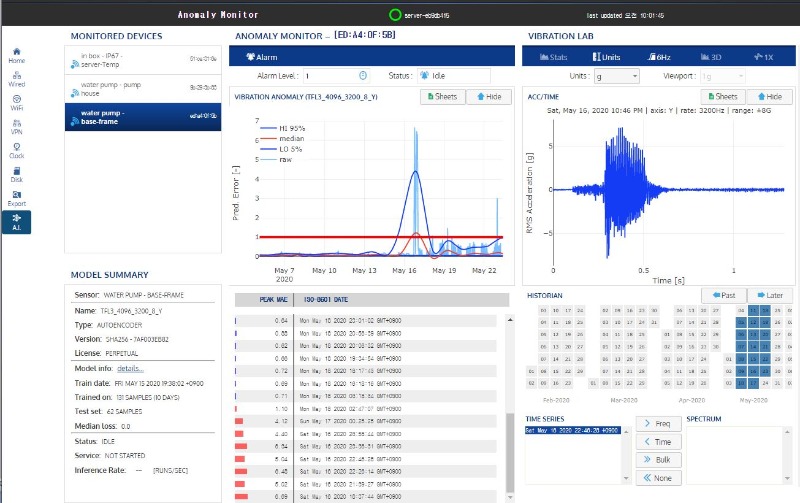Open the VPN sidebar icon
Image resolution: width=800 pixels, height=503 pixels.
[x=16, y=127]
